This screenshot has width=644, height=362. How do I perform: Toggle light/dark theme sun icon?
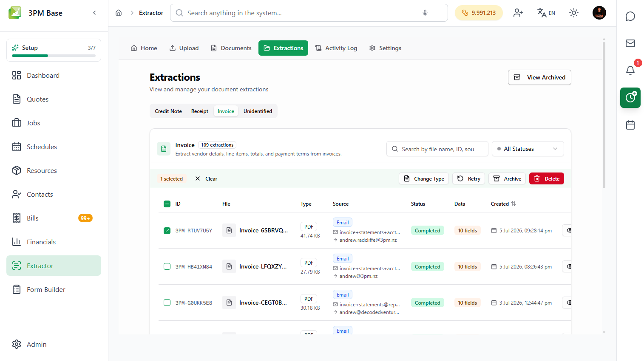click(x=574, y=13)
